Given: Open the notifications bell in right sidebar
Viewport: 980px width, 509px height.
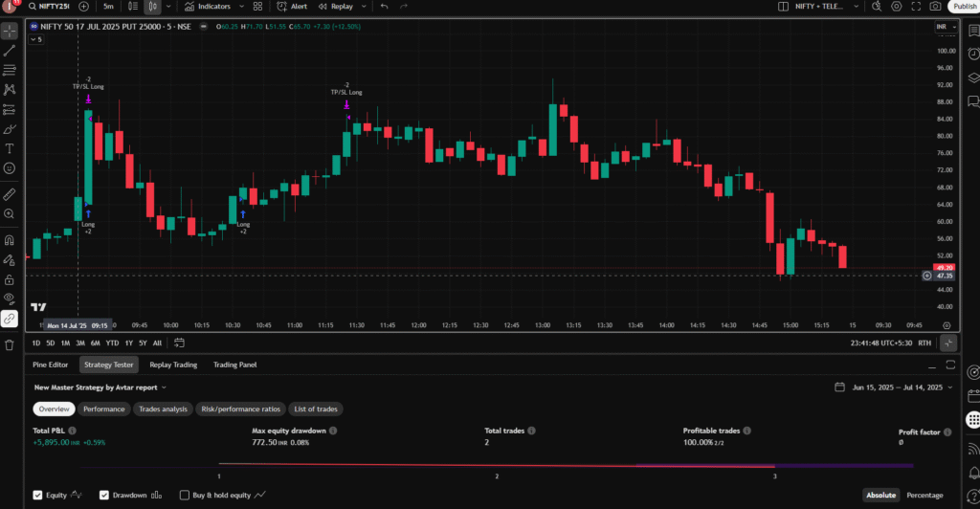Looking at the screenshot, I should 973,473.
